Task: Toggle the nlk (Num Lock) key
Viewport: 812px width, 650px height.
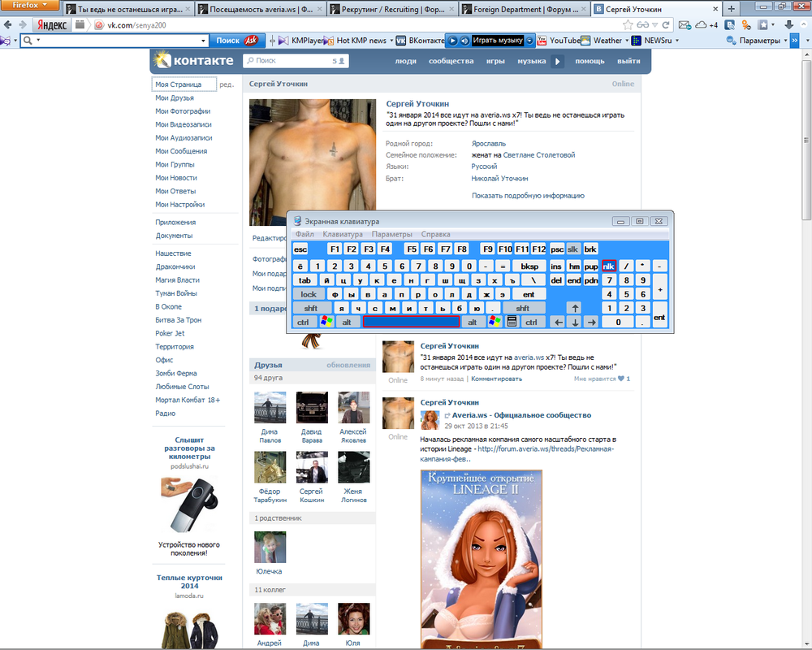Action: pos(609,266)
